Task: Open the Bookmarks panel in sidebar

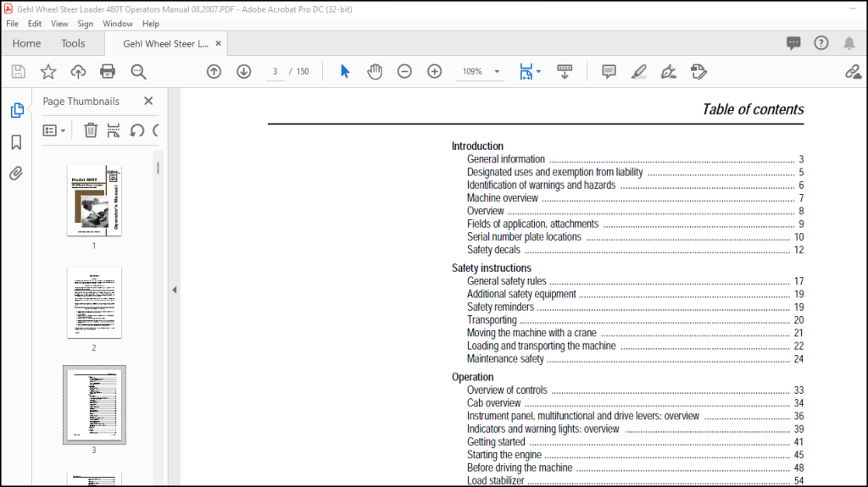Action: coord(17,142)
